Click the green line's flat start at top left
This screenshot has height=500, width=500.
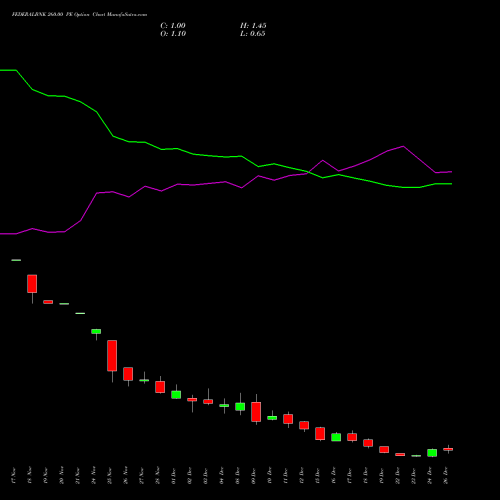(8, 70)
